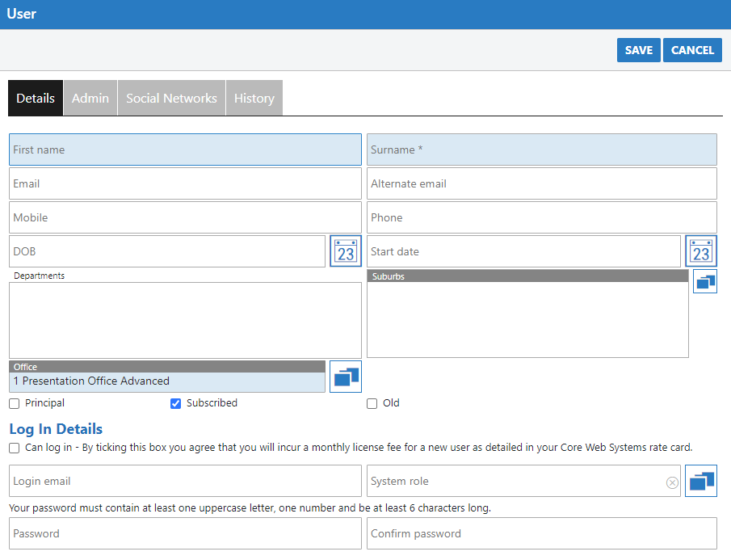
Task: Tick the Old checkbox
Action: click(x=372, y=403)
